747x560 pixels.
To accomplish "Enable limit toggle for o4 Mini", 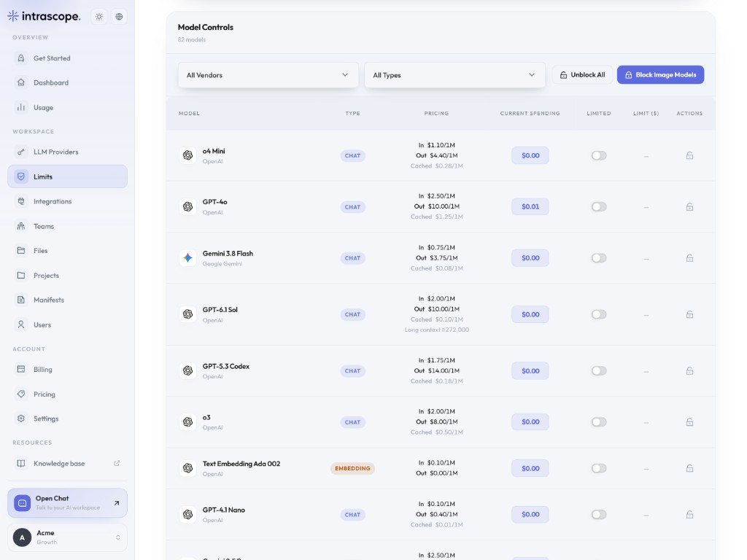I will click(599, 156).
